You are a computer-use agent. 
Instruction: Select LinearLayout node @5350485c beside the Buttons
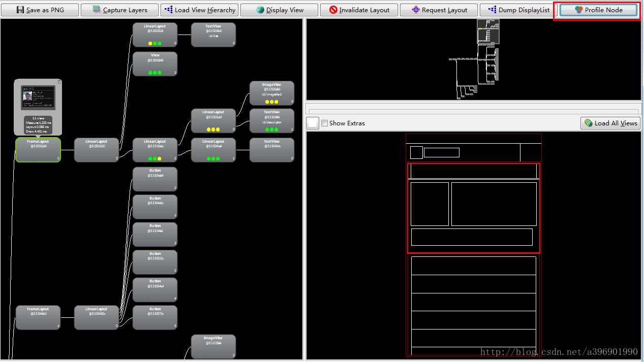[x=97, y=317]
